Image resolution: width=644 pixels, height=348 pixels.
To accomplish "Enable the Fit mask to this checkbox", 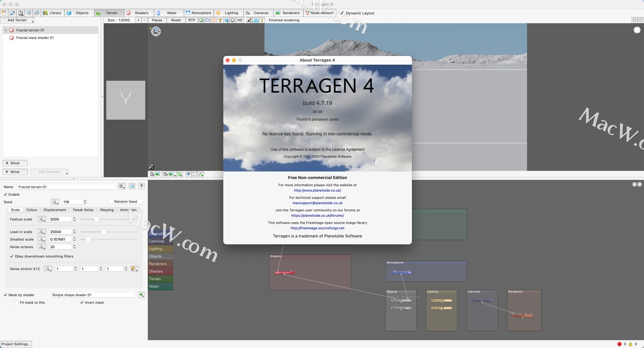I will [17, 302].
